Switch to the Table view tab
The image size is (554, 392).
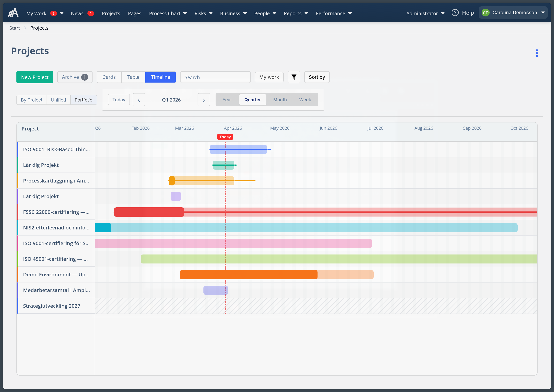[133, 77]
